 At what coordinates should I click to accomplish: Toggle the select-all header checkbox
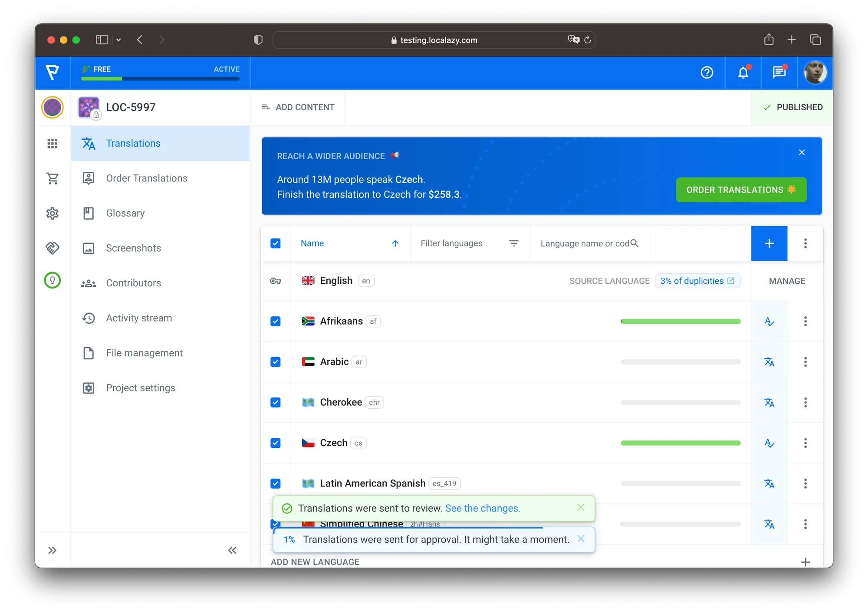click(276, 243)
